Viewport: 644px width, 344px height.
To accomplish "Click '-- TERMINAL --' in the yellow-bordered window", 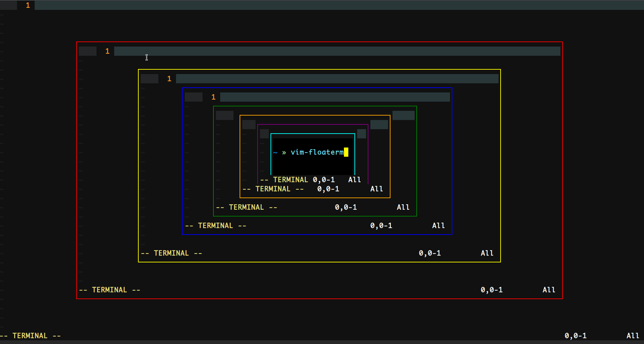I will coord(172,253).
